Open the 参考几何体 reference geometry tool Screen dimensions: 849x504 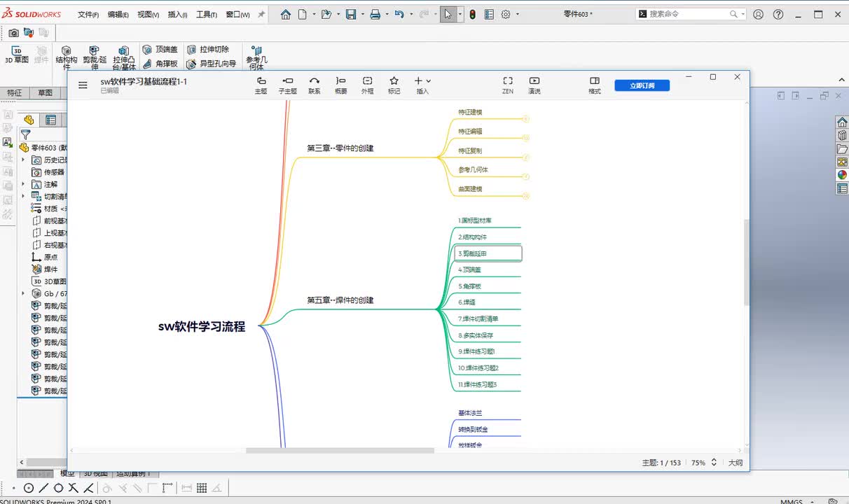(256, 58)
